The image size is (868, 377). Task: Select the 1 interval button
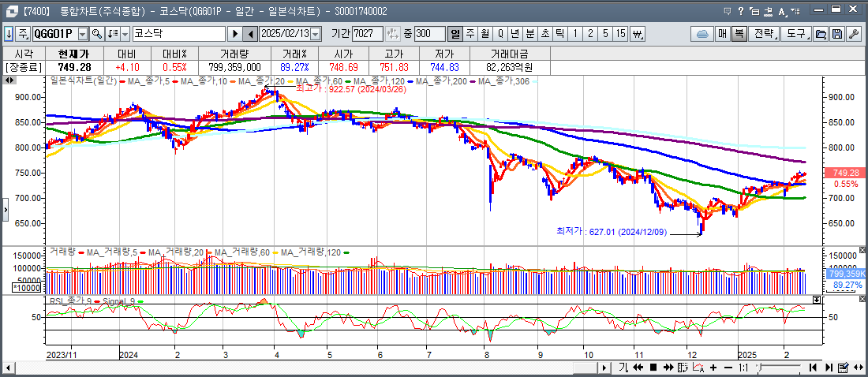[x=575, y=34]
